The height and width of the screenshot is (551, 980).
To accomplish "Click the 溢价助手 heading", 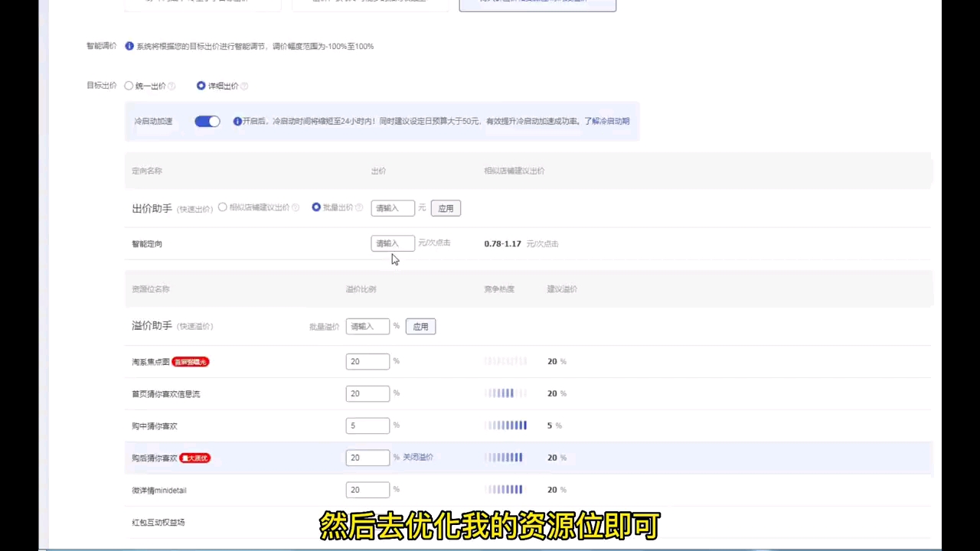I will click(152, 326).
